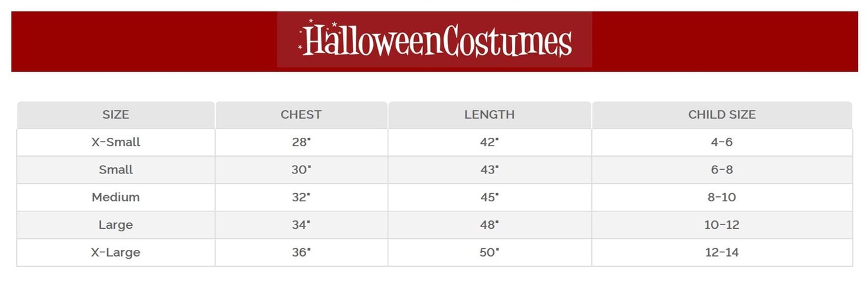Click the LENGTH column header

(489, 114)
